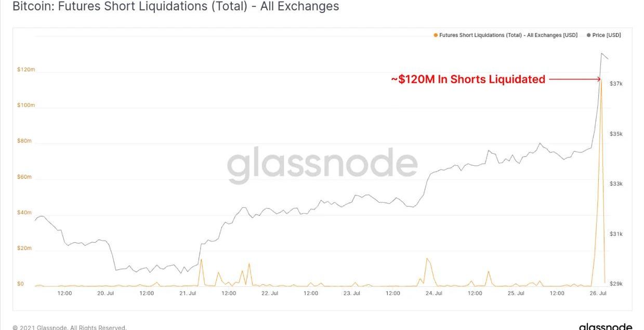Image resolution: width=644 pixels, height=330 pixels.
Task: Select the 22. Jul date marker
Action: (270, 293)
